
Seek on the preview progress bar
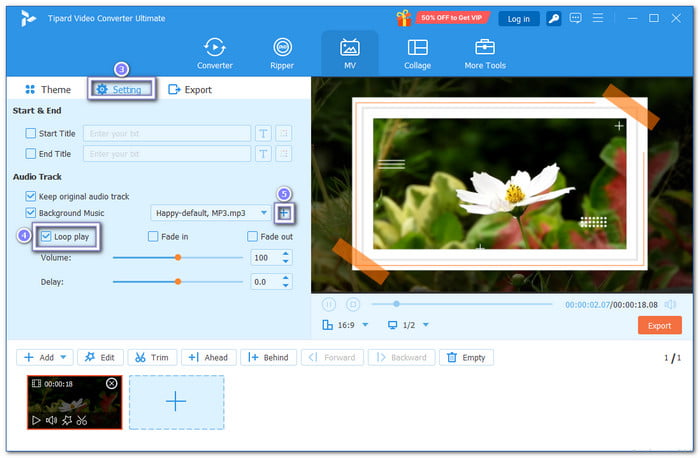(462, 304)
